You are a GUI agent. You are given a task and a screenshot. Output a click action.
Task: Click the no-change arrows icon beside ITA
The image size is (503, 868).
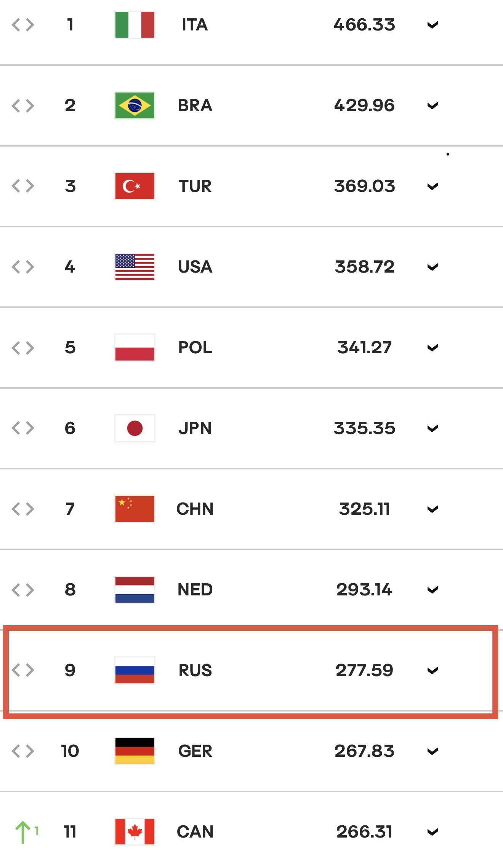click(23, 25)
